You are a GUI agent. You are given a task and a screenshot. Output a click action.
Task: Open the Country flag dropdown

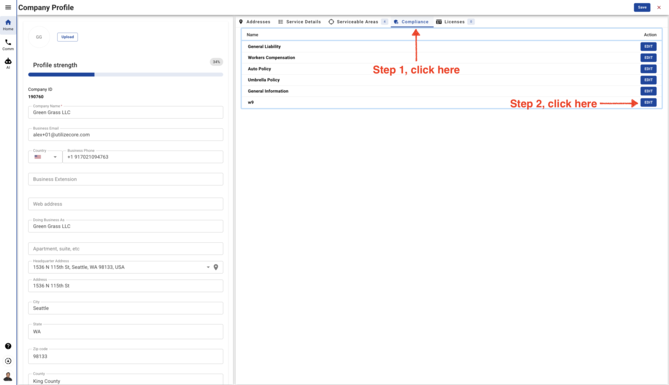[45, 157]
